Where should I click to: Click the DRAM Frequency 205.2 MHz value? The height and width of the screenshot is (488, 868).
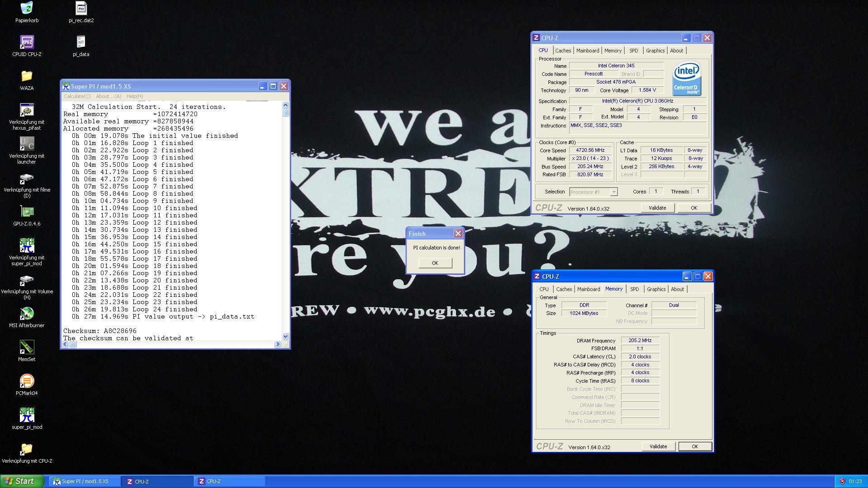click(640, 341)
